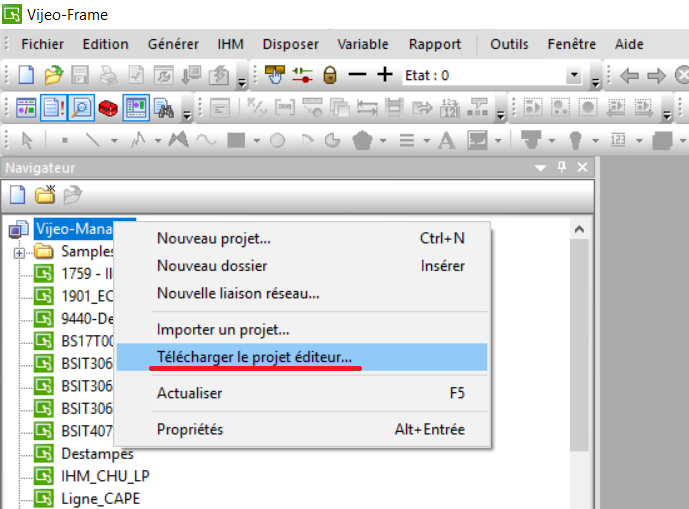Open line tool dropdown arrow
Viewport: 689px width, 509px height.
point(114,141)
